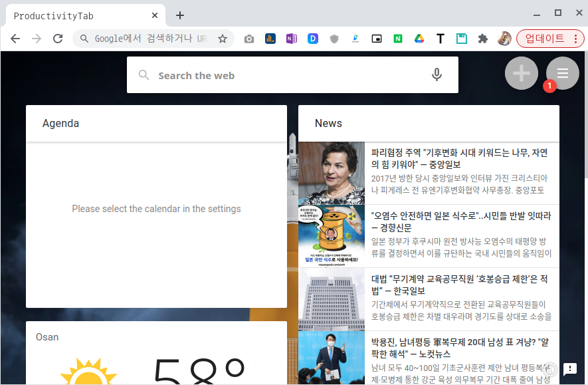
Task: Open the OneNote extension icon
Action: pyautogui.click(x=292, y=39)
